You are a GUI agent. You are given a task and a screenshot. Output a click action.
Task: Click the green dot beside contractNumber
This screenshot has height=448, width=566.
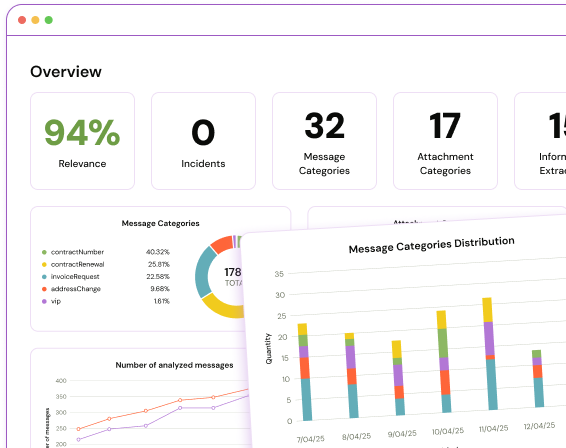44,252
